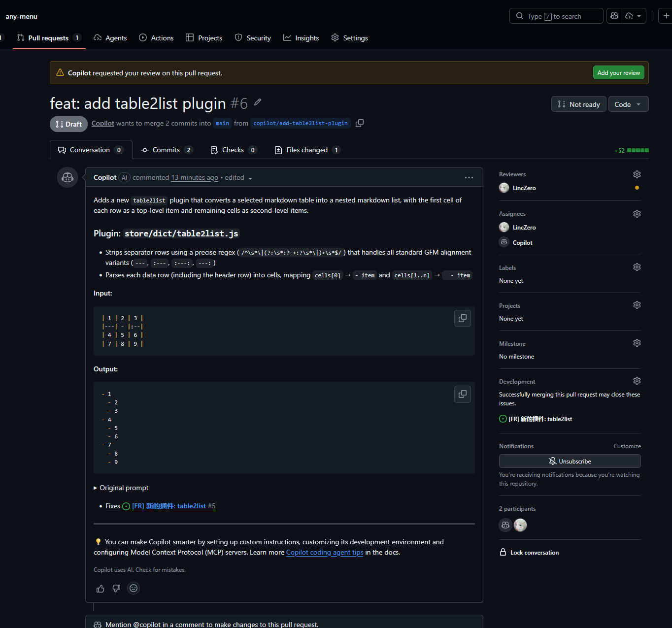
Task: Open the Projects settings gear
Action: point(637,305)
